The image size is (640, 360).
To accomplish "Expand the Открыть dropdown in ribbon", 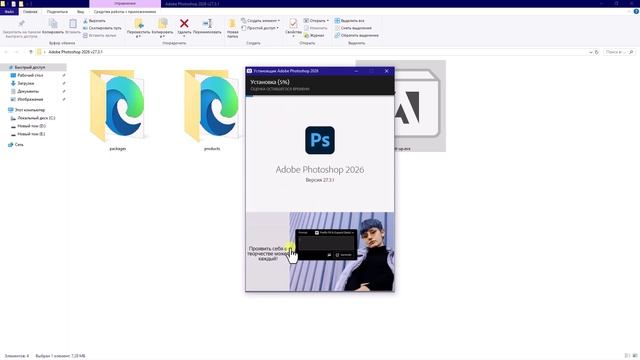I will pyautogui.click(x=316, y=20).
